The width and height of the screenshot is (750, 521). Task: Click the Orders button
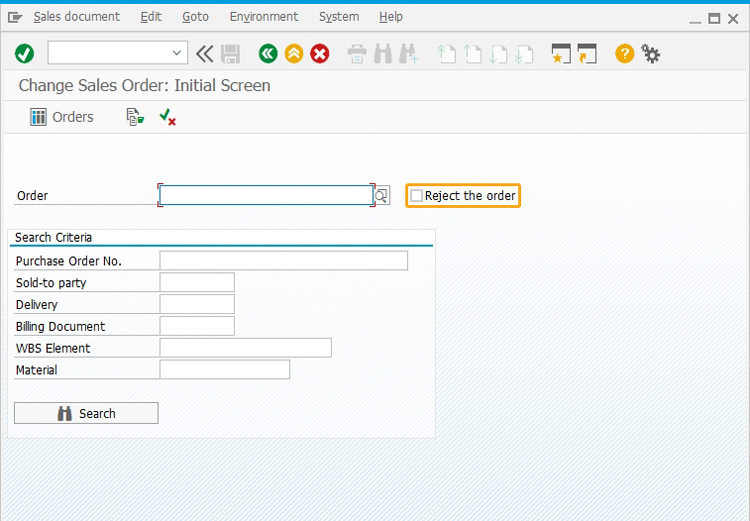pos(62,117)
